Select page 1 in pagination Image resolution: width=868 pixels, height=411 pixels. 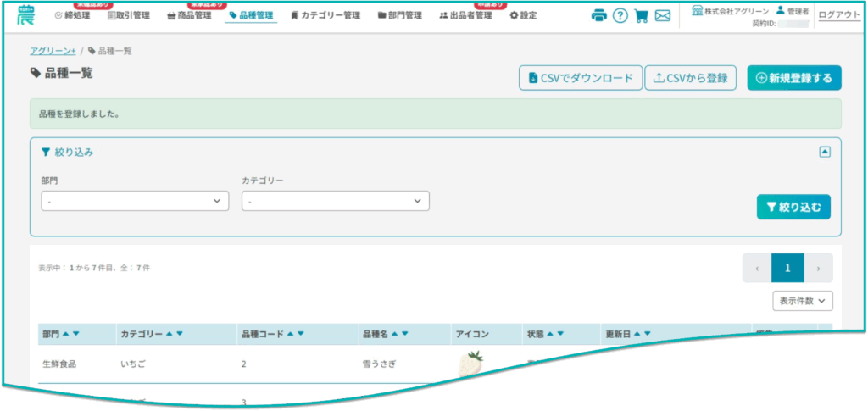pyautogui.click(x=787, y=268)
